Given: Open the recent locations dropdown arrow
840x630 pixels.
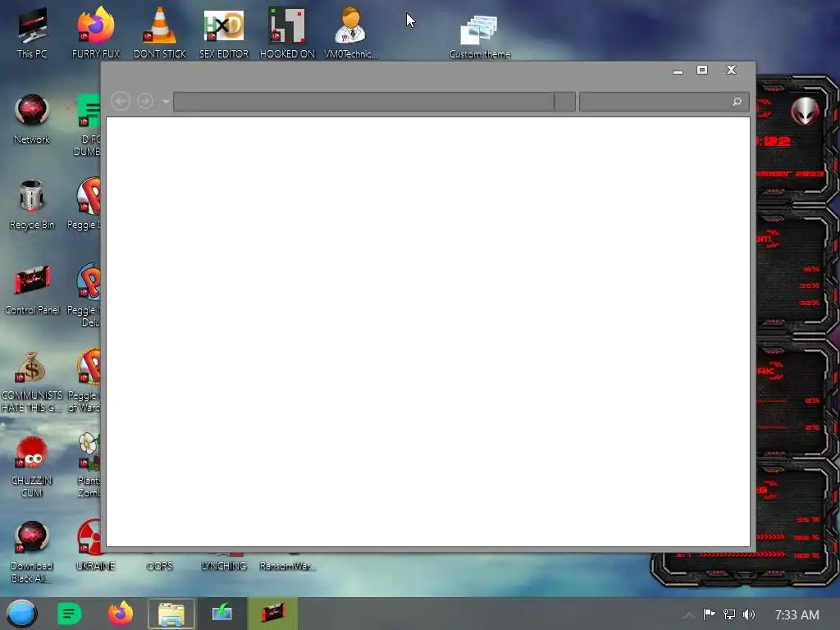Looking at the screenshot, I should coord(166,102).
